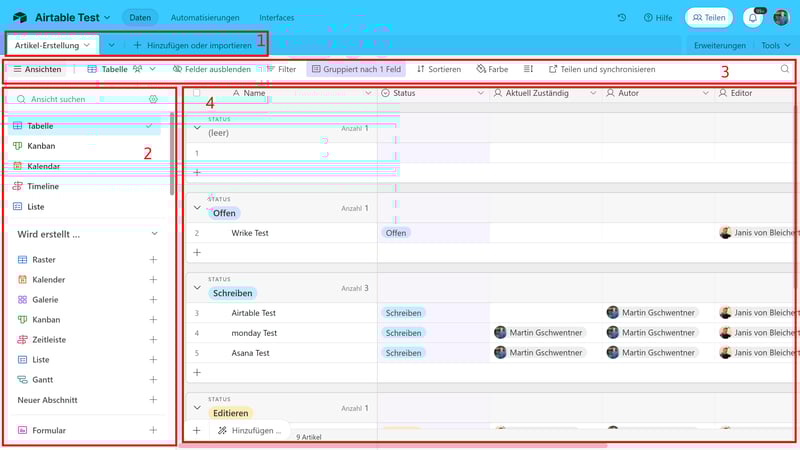Open the row height icon
Image resolution: width=800 pixels, height=450 pixels.
(x=528, y=69)
